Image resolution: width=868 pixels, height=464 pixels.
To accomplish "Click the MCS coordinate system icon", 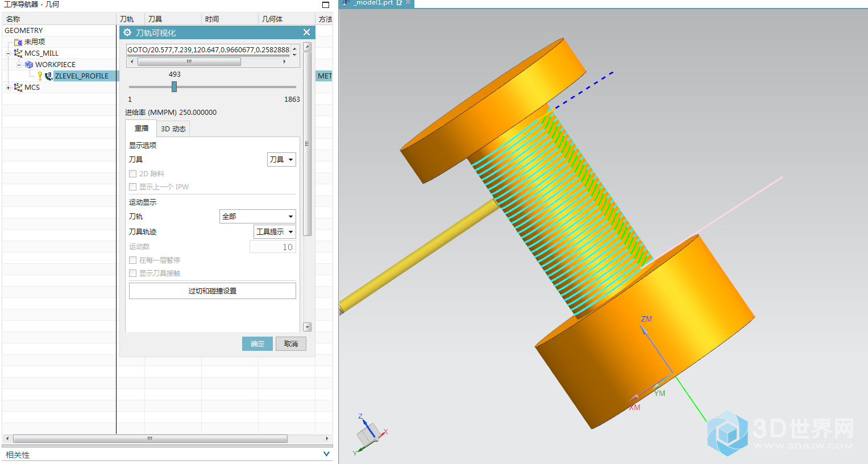I will click(x=18, y=87).
